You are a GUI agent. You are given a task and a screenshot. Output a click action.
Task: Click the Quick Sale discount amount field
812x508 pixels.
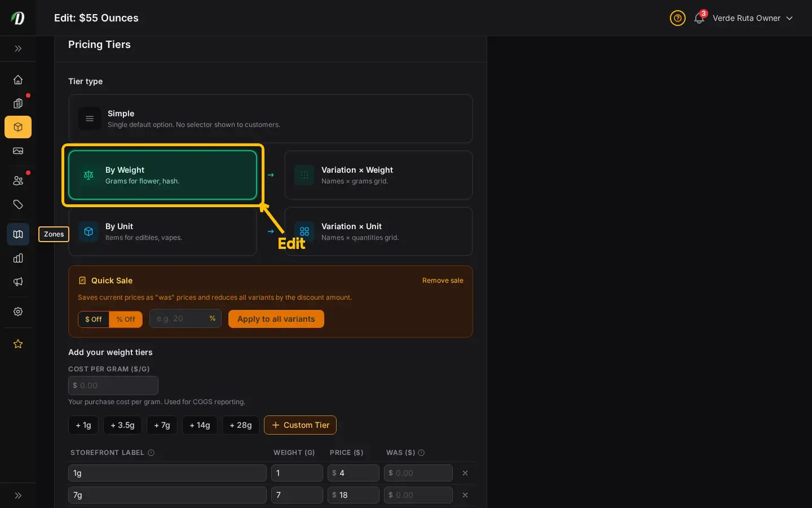point(186,319)
